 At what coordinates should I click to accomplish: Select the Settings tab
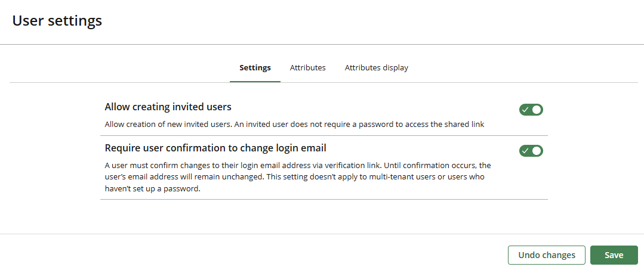255,68
